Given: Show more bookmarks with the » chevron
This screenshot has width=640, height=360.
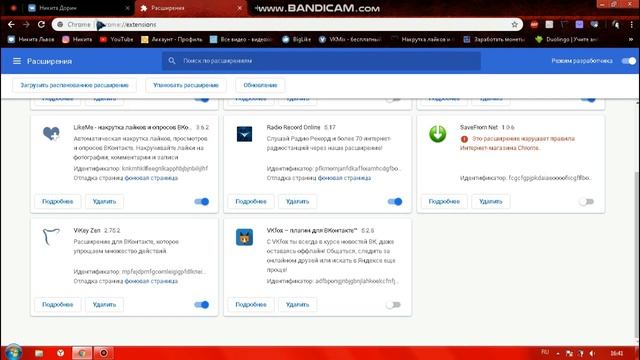Looking at the screenshot, I should [x=631, y=40].
